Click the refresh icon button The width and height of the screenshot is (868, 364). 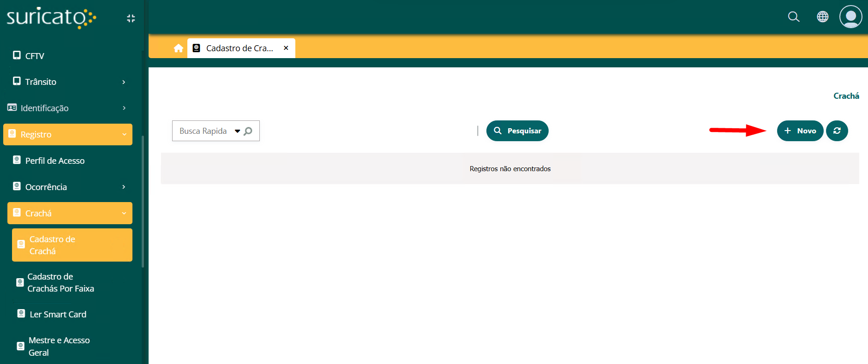pos(837,131)
